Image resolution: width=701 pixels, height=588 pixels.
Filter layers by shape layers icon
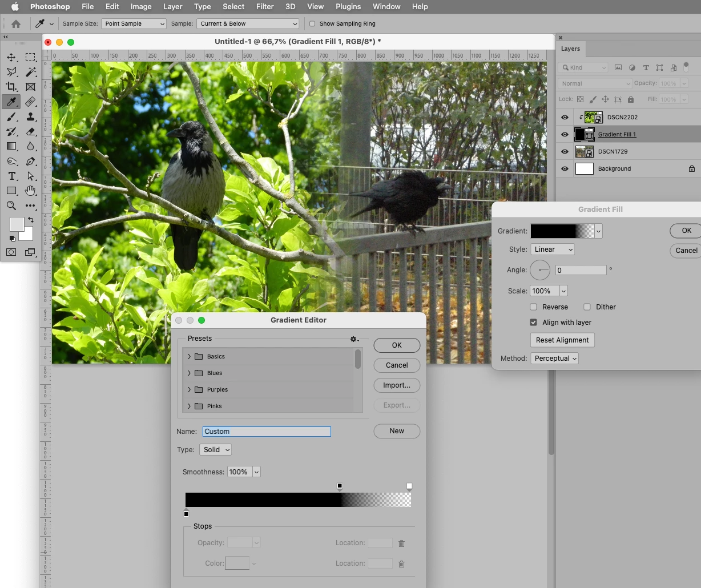pyautogui.click(x=659, y=67)
